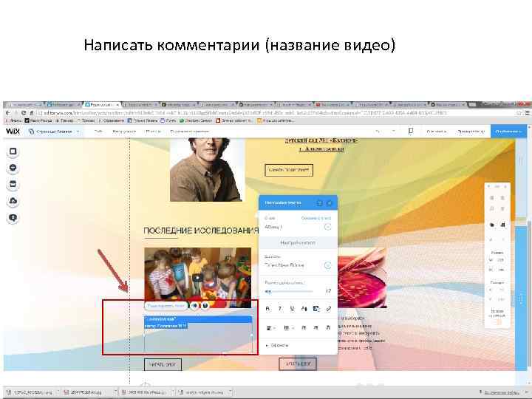Viewport: 532px width, 399px height.
Task: Open the Site menu in Wix top bar
Action: [x=98, y=132]
